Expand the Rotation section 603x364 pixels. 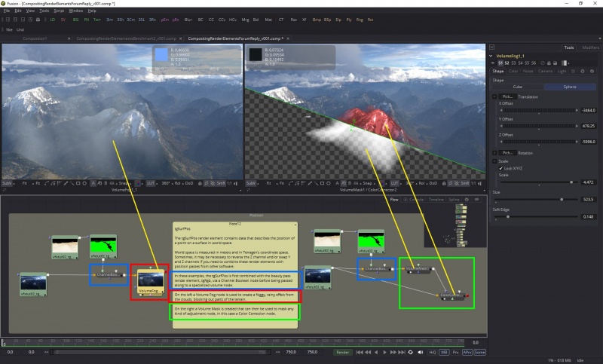pos(494,153)
